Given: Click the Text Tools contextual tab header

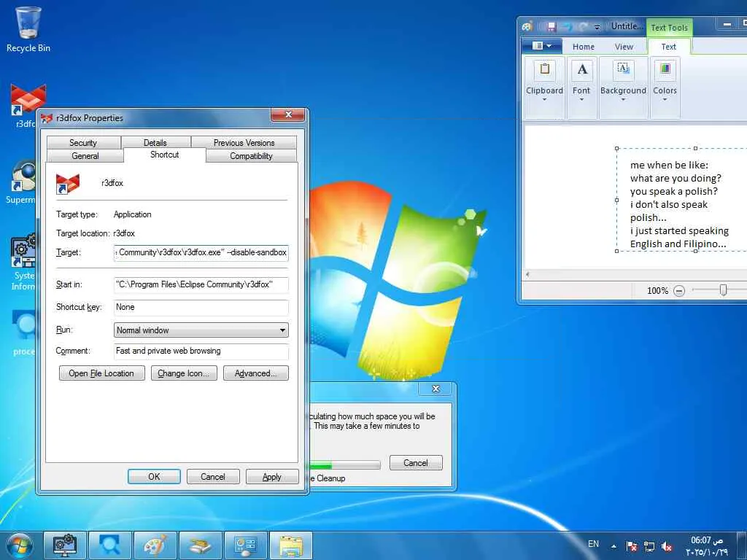Looking at the screenshot, I should (x=670, y=28).
